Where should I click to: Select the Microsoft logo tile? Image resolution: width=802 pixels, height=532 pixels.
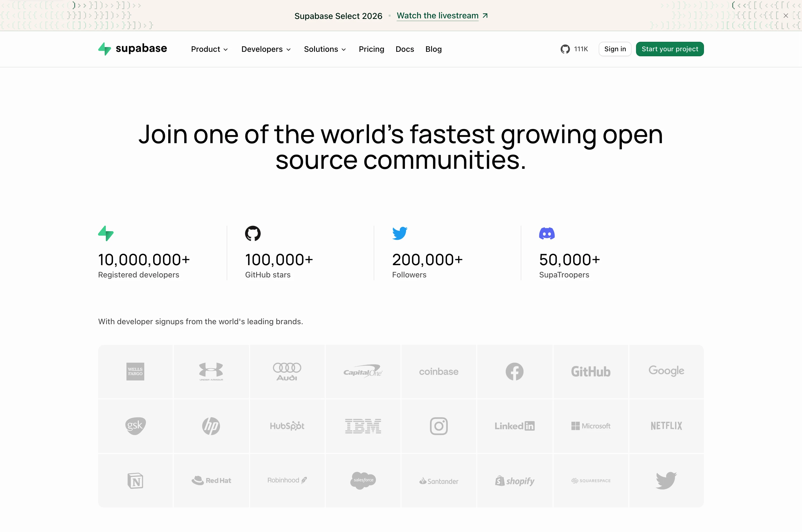(590, 426)
